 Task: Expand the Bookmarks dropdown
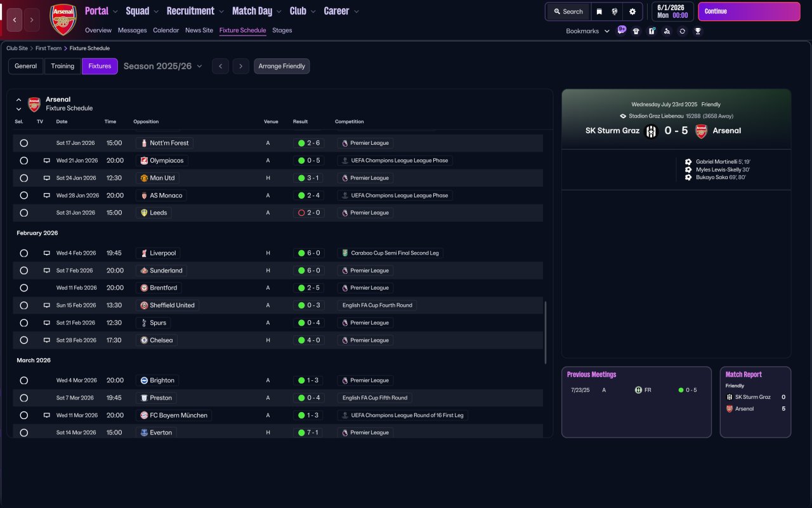pos(587,31)
